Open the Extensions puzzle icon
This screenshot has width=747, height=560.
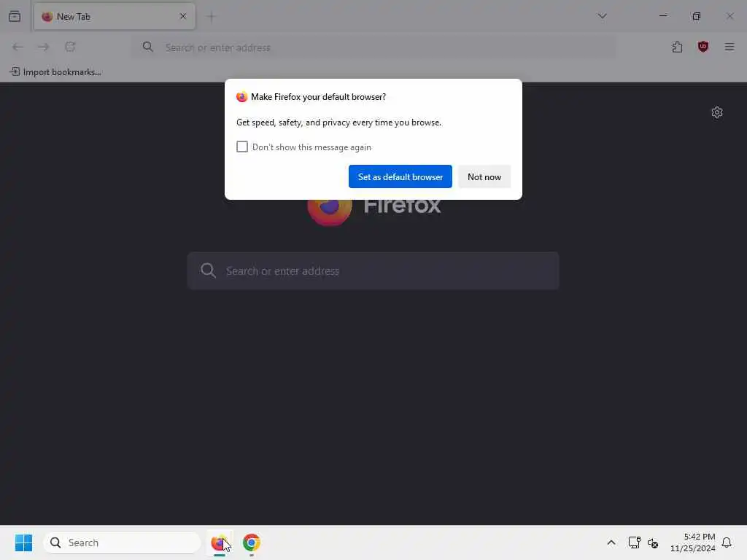tap(677, 47)
